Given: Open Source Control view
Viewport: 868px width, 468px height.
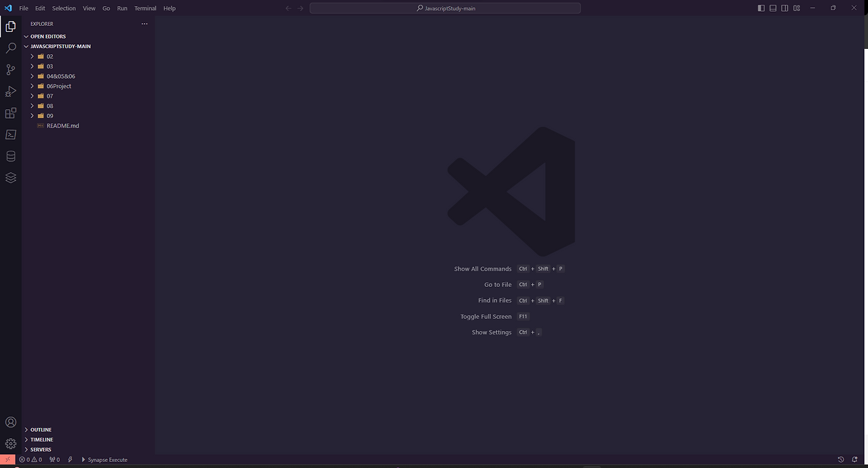Looking at the screenshot, I should [11, 70].
